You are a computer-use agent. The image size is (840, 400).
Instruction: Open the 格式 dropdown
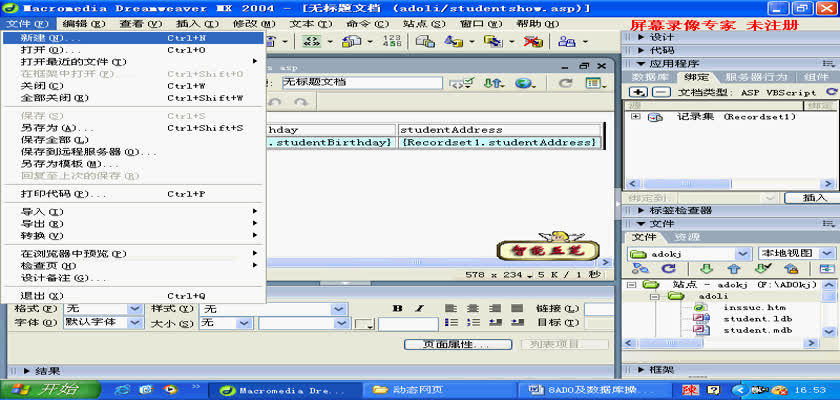coord(134,309)
